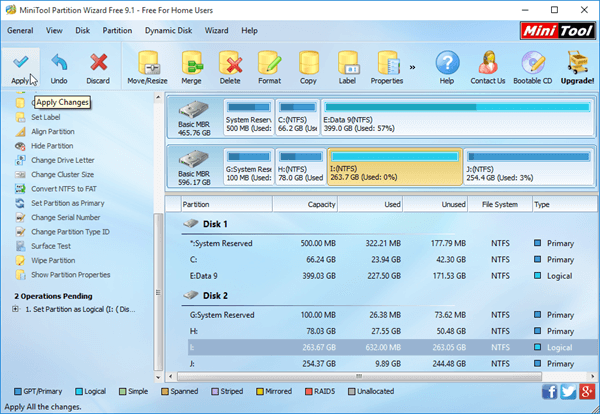The width and height of the screenshot is (600, 414).
Task: Sort by the Unused column header
Action: click(x=435, y=204)
